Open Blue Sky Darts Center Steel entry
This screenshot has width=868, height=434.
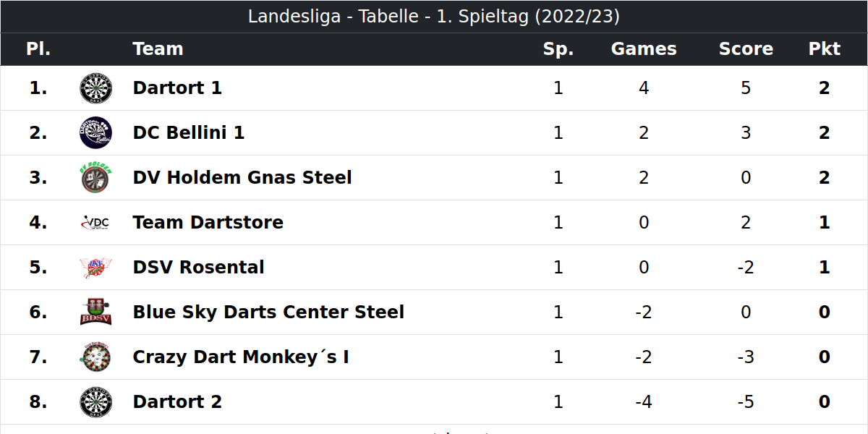(268, 312)
